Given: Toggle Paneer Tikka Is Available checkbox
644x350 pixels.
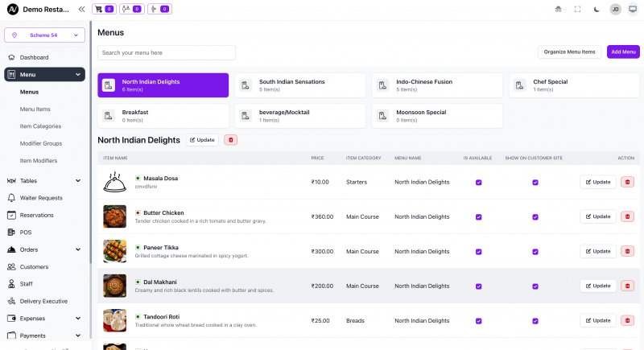Looking at the screenshot, I should pyautogui.click(x=478, y=252).
